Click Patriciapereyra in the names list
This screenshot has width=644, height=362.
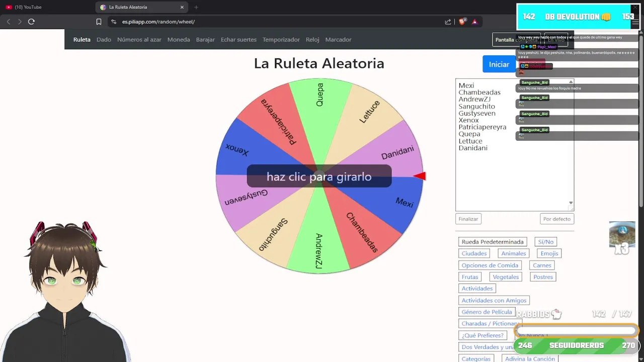482,127
